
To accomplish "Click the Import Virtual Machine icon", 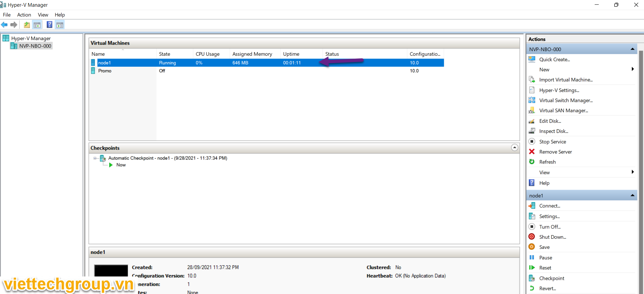I will point(532,80).
